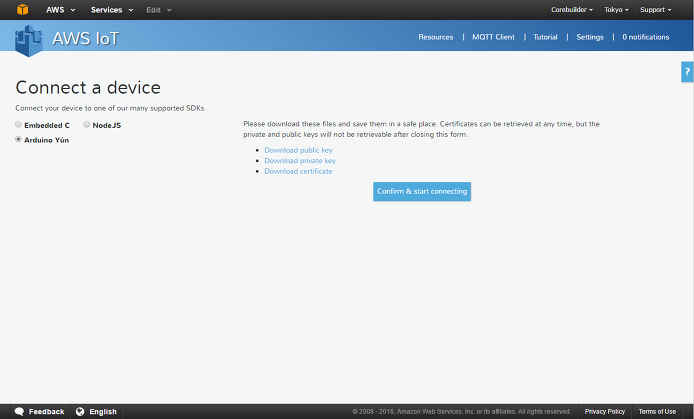Viewport: 694px width, 419px height.
Task: Click Download public key link
Action: [298, 150]
